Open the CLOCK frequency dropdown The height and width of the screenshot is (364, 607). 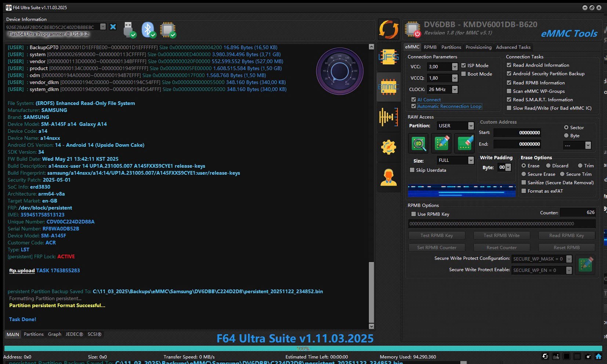point(455,89)
